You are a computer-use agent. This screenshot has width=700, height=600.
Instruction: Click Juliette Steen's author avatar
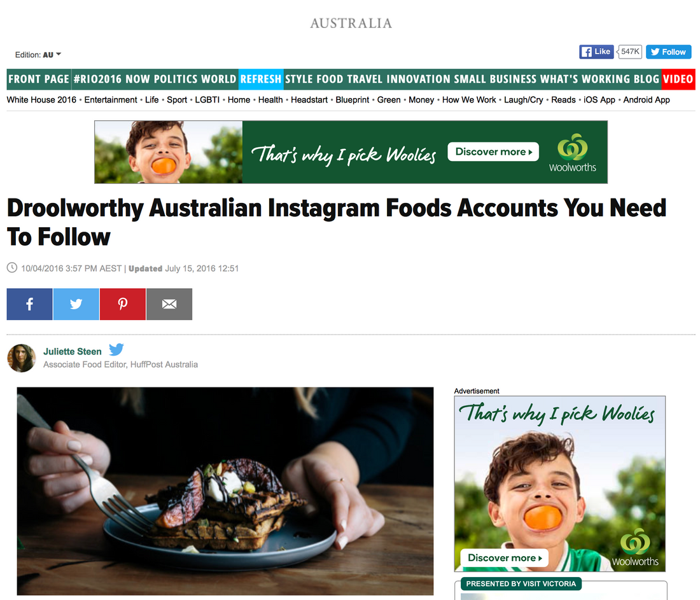22,358
